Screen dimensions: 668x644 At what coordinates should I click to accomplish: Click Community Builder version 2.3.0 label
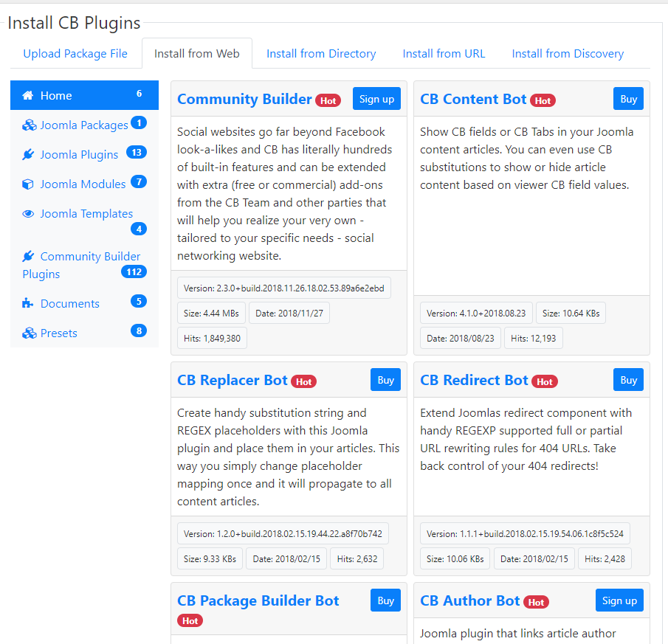tap(283, 288)
